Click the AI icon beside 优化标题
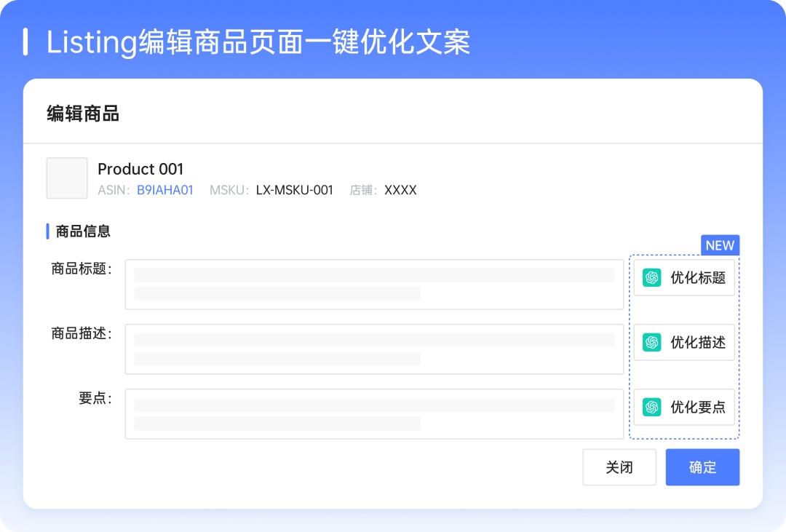Viewport: 786px width, 532px height. tap(651, 277)
